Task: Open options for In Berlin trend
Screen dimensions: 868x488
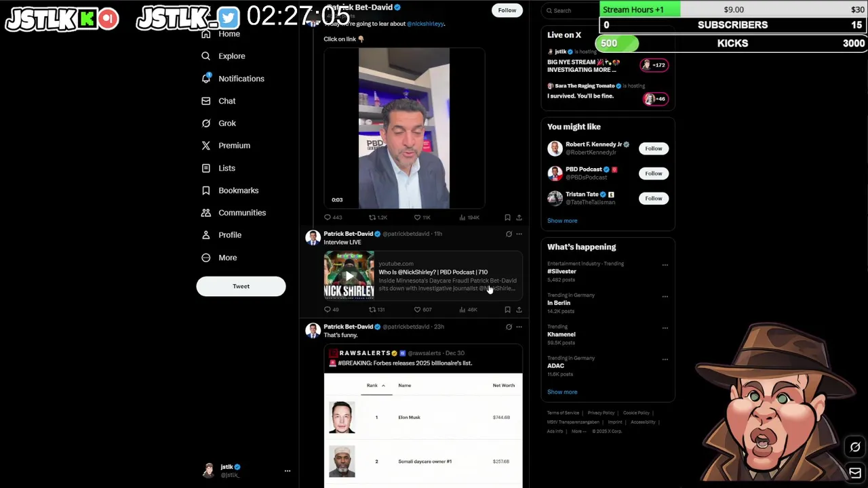Action: [x=665, y=296]
